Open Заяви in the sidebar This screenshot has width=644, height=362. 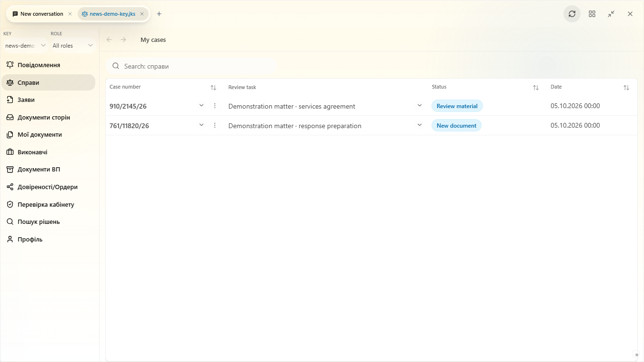click(49, 100)
